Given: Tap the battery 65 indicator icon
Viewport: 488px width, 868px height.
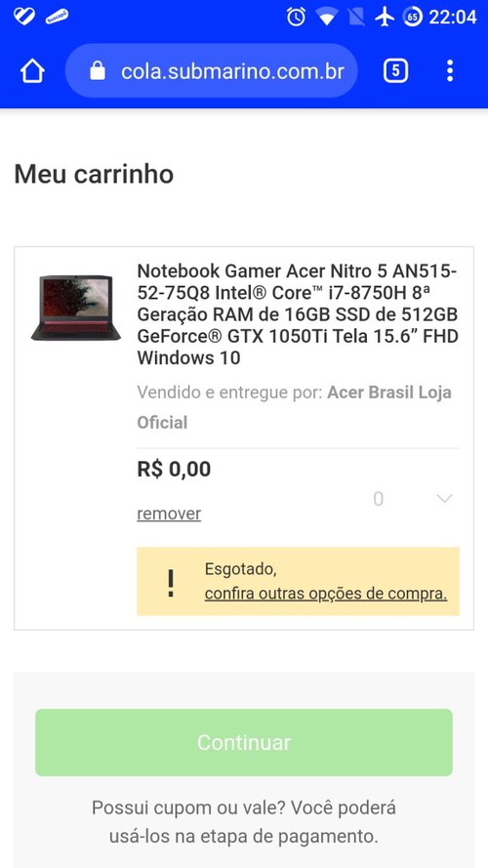Looking at the screenshot, I should pyautogui.click(x=412, y=17).
